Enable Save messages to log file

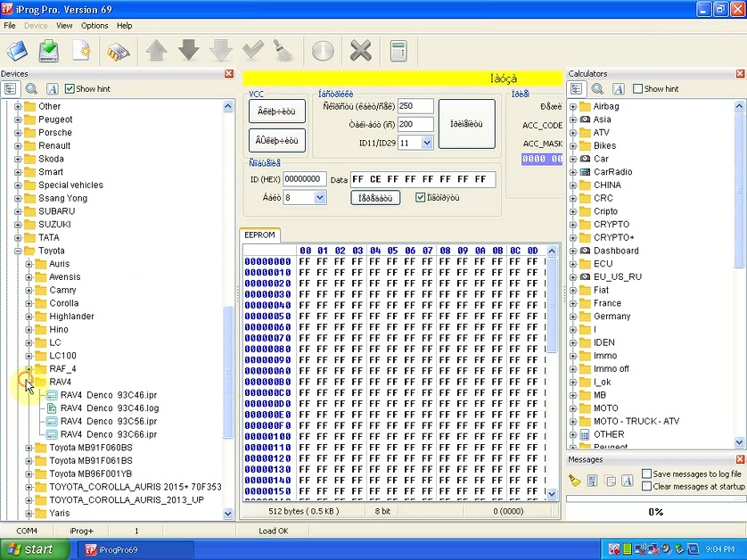[x=646, y=474]
